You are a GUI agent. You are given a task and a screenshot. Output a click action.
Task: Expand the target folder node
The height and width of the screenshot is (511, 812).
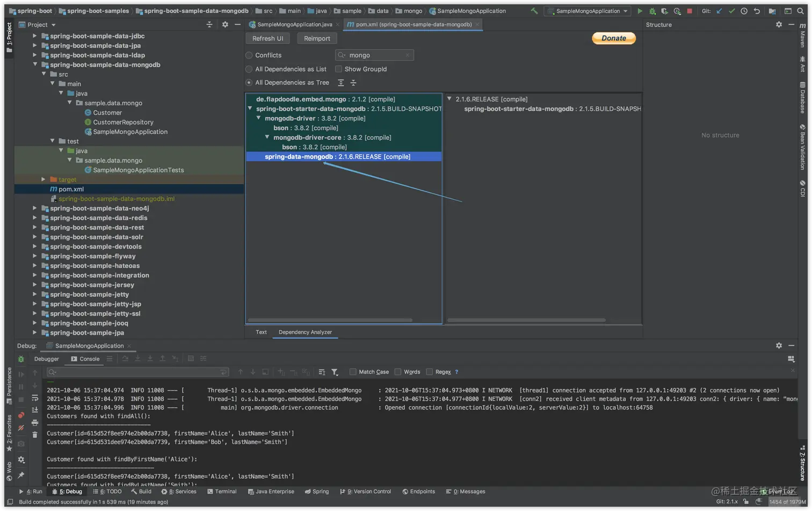(x=44, y=179)
